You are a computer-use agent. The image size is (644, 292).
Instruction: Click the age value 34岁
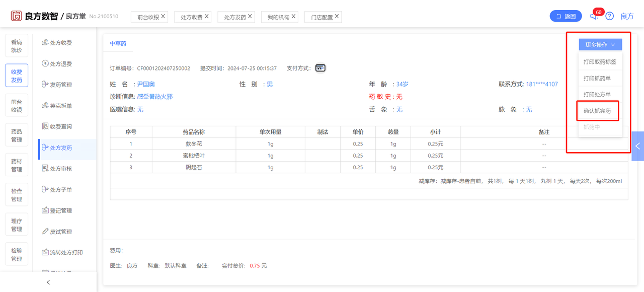(x=403, y=84)
